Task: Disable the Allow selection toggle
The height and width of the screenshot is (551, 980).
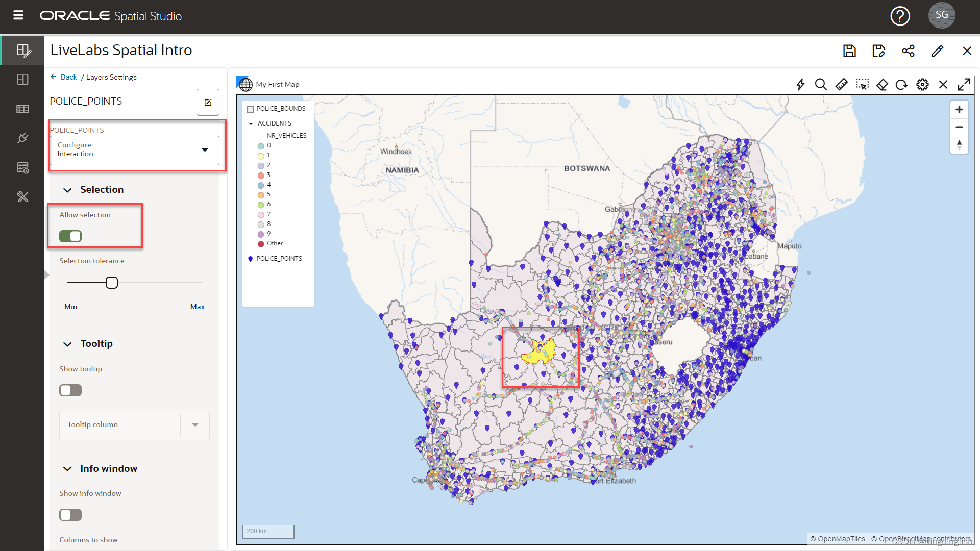Action: click(70, 236)
